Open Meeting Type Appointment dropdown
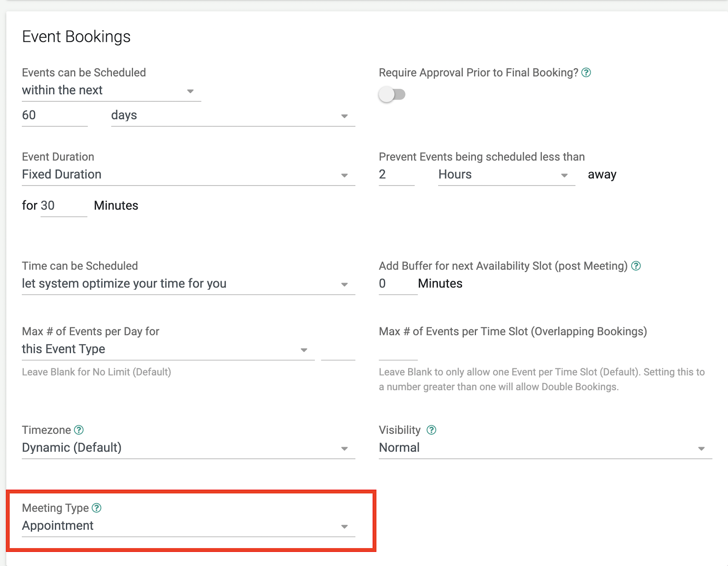 point(188,526)
